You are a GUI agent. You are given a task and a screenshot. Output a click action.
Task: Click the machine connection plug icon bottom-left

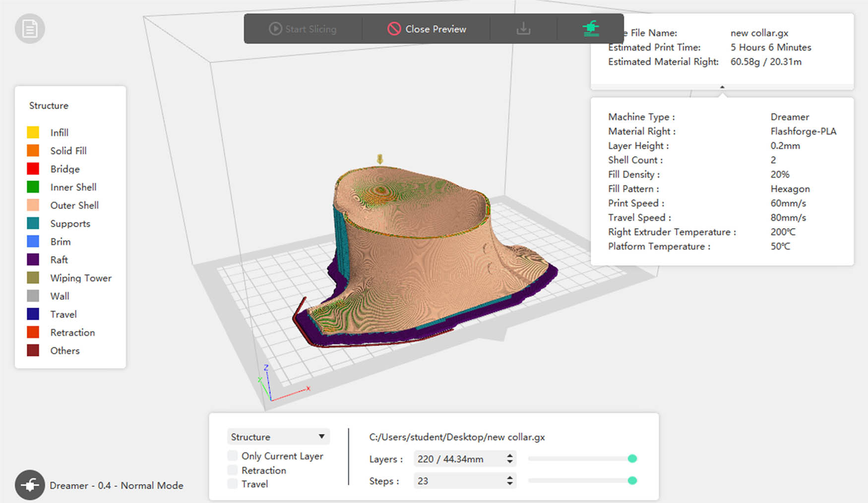30,485
